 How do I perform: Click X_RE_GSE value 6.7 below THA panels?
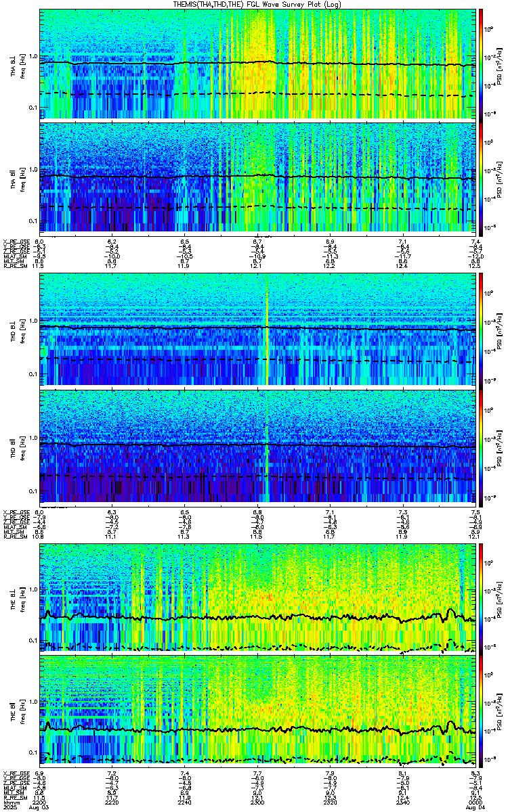click(x=258, y=241)
